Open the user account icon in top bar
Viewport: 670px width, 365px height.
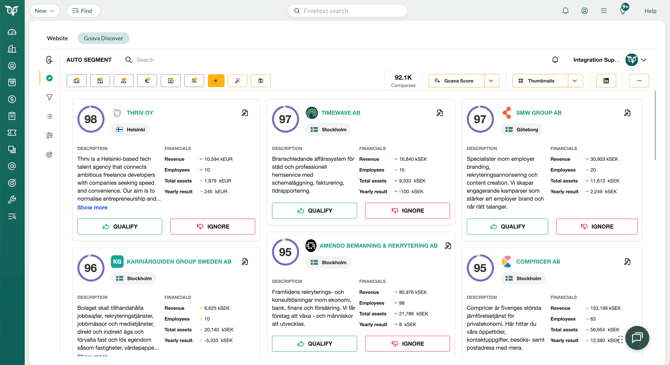585,11
